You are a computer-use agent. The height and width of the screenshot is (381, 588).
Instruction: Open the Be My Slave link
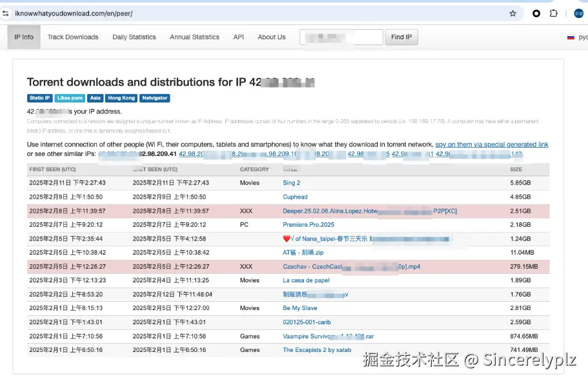pos(300,308)
